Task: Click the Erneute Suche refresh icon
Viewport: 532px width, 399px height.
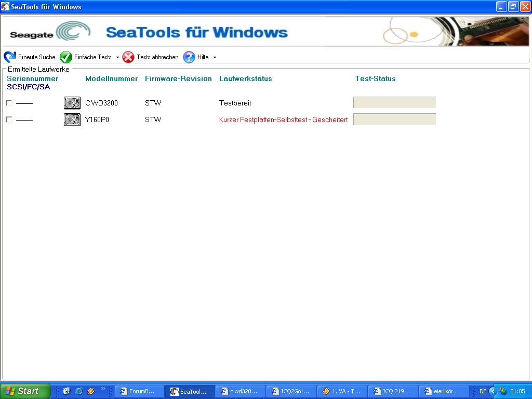Action: click(10, 57)
